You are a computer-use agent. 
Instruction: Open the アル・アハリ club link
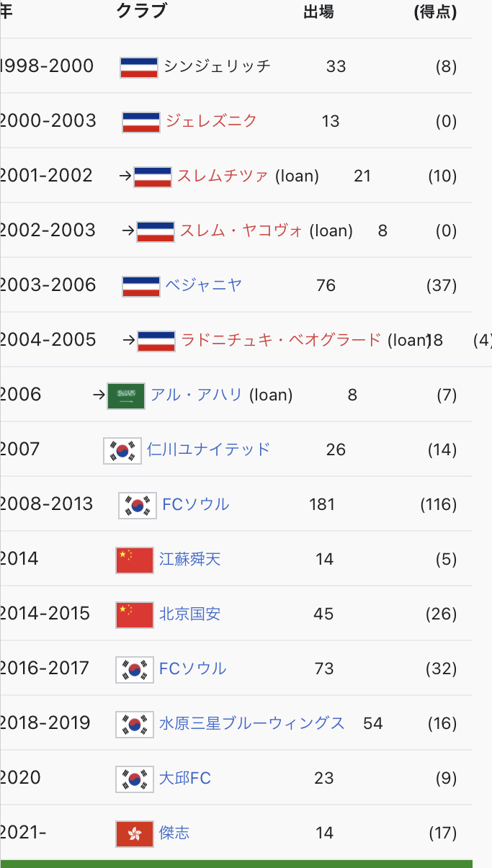pyautogui.click(x=197, y=395)
